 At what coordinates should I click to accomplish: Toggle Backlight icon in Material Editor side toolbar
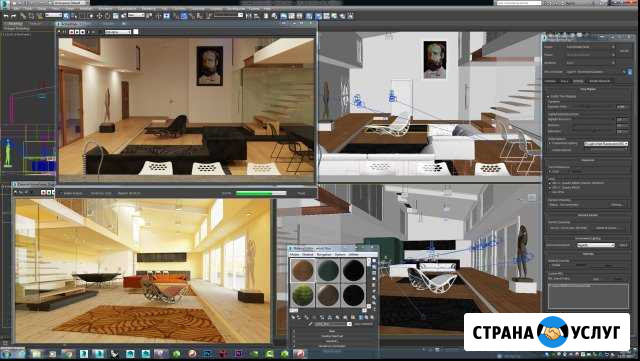point(374,267)
